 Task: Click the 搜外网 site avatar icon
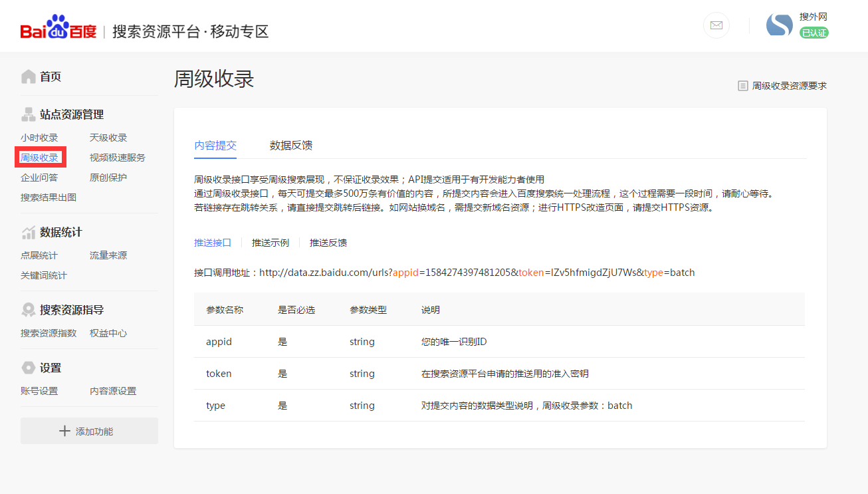pos(778,24)
